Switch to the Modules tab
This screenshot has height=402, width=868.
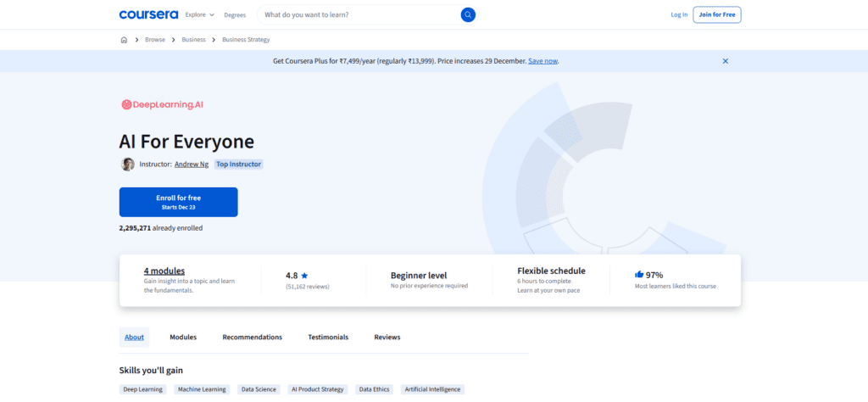(x=183, y=338)
